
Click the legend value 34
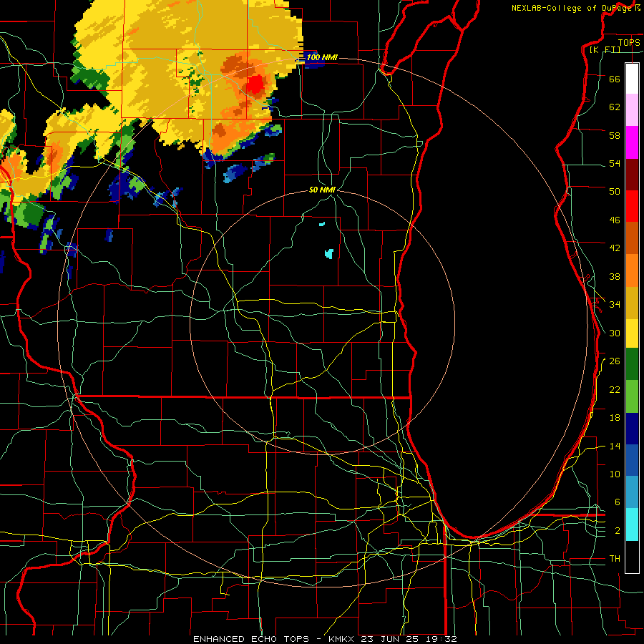point(615,304)
